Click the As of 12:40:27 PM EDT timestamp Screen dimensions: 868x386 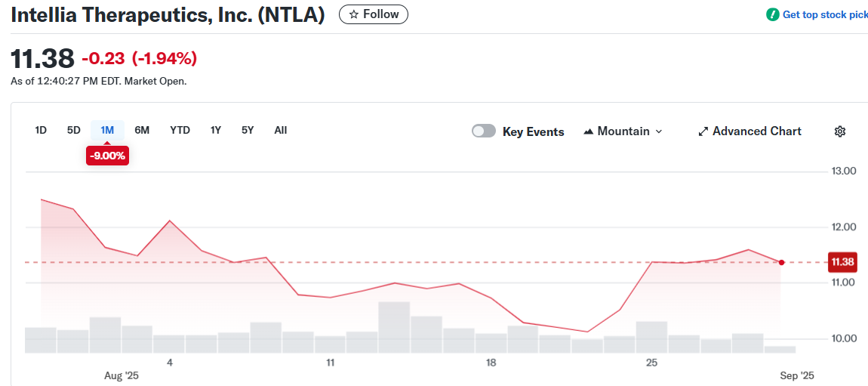[x=99, y=82]
